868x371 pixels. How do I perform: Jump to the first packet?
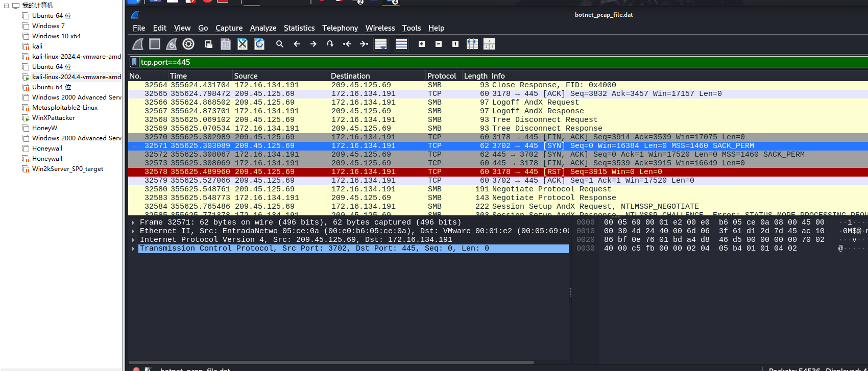pos(347,44)
